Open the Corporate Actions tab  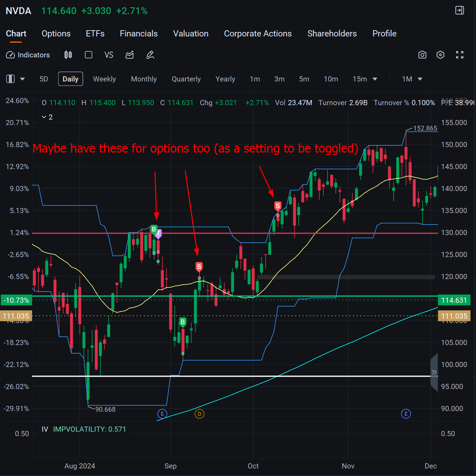pyautogui.click(x=258, y=34)
